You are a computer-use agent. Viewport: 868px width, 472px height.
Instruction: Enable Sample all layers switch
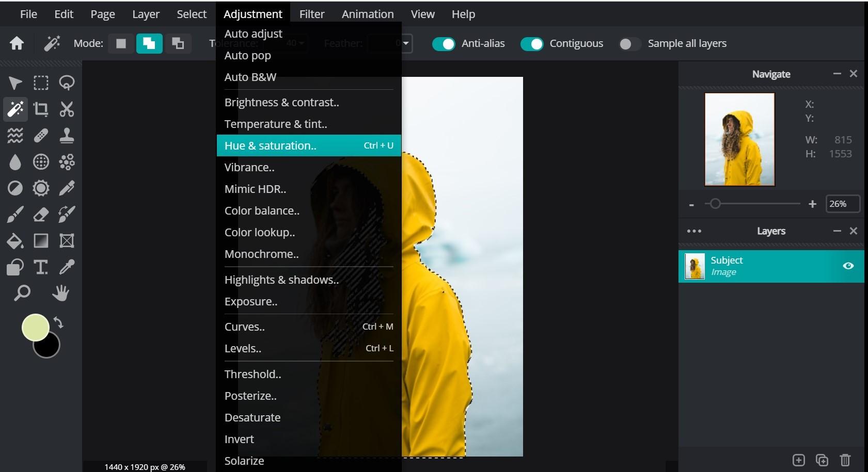point(630,44)
